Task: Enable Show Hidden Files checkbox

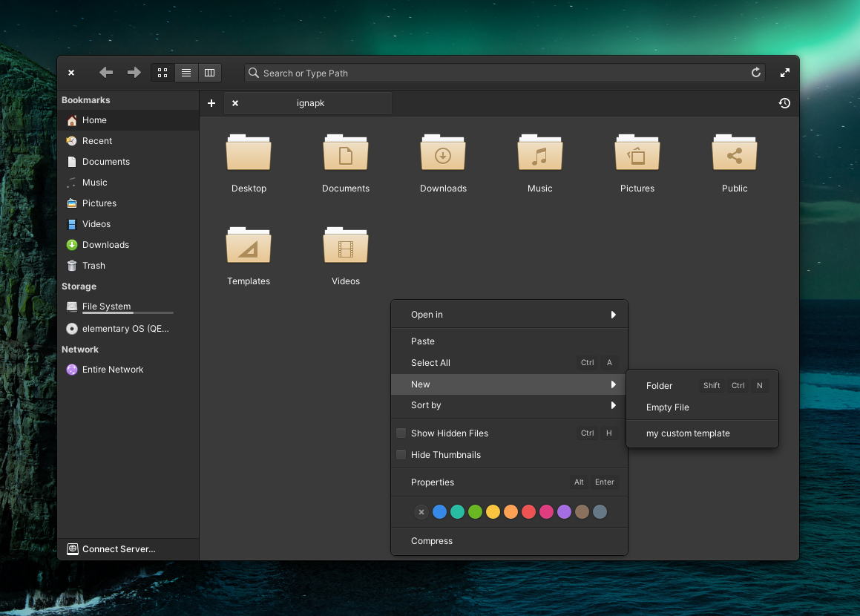Action: click(401, 433)
